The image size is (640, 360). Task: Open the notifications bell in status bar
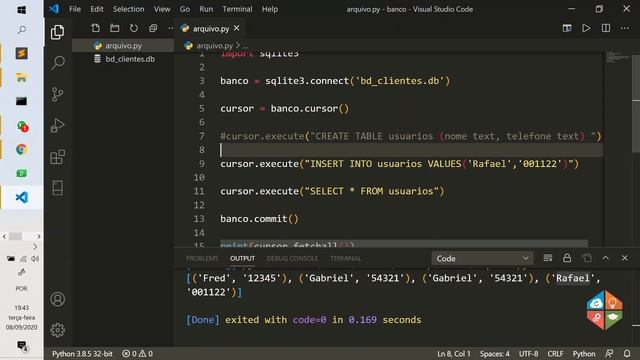[627, 353]
